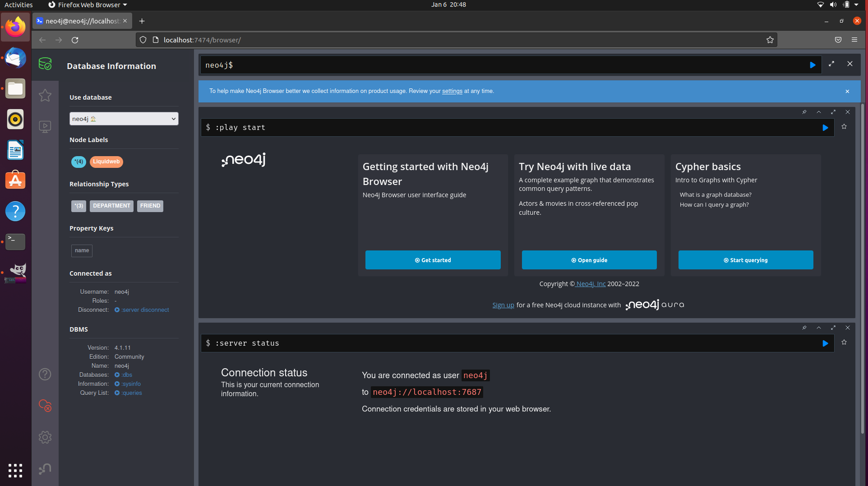Close the :play start frame
The height and width of the screenshot is (486, 868).
(848, 112)
